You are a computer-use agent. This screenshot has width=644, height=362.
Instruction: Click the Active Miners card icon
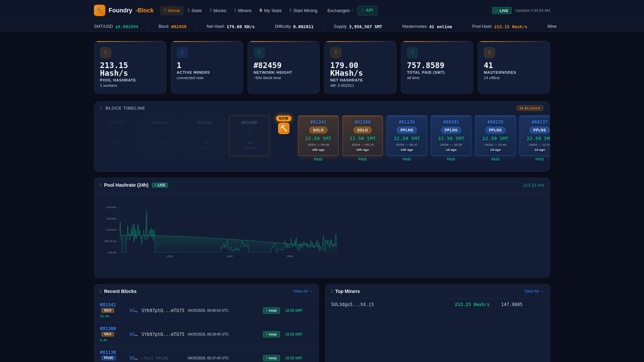tap(182, 53)
